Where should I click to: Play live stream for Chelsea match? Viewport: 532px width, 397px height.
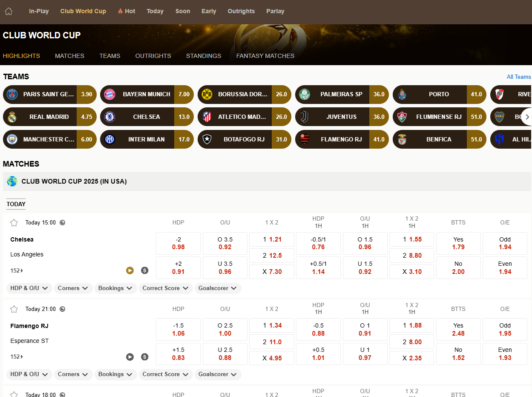(x=130, y=270)
